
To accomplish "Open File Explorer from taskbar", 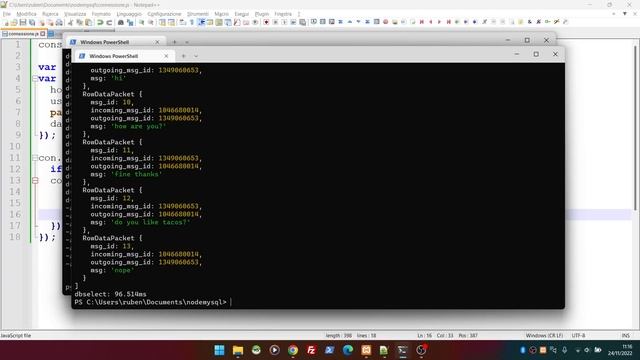I will 238,350.
